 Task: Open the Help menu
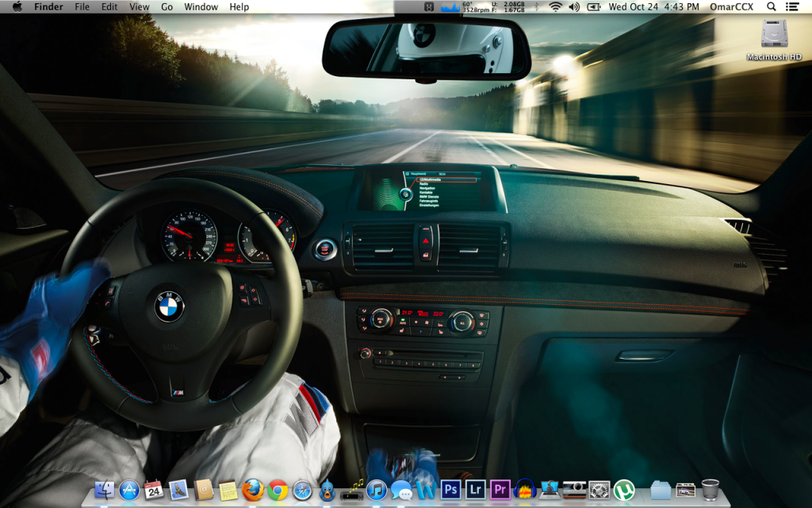tap(239, 6)
